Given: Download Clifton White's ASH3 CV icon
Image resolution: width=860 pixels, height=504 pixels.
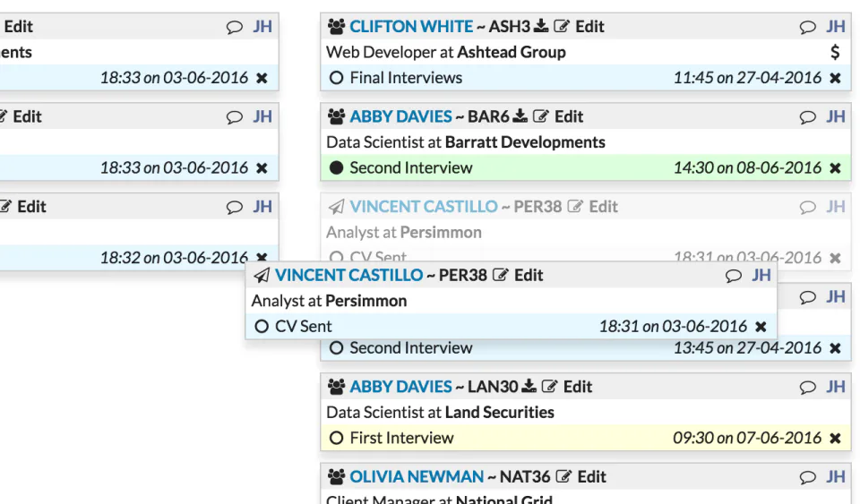Looking at the screenshot, I should pos(541,26).
